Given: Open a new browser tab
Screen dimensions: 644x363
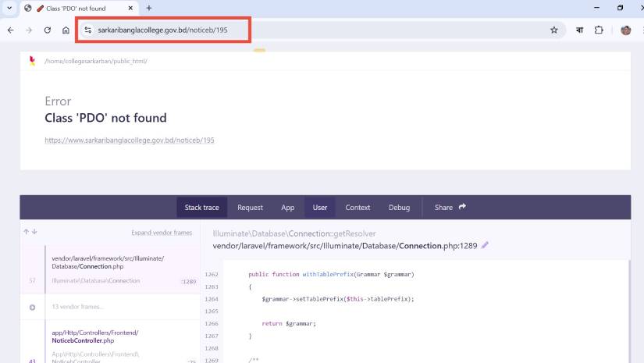Looking at the screenshot, I should pos(149,8).
